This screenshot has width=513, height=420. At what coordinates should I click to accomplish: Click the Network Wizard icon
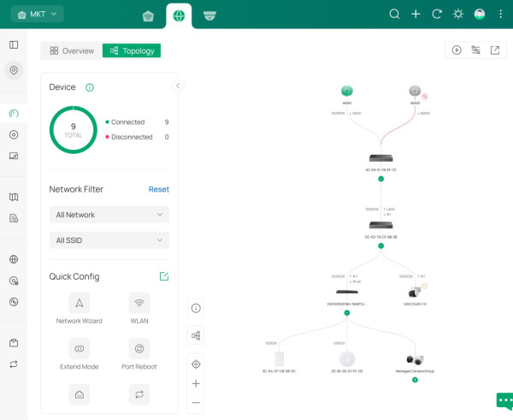coord(80,303)
